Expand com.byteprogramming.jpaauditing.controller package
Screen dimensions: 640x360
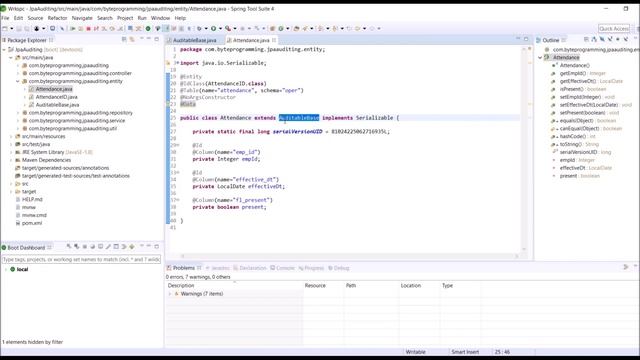click(x=18, y=73)
